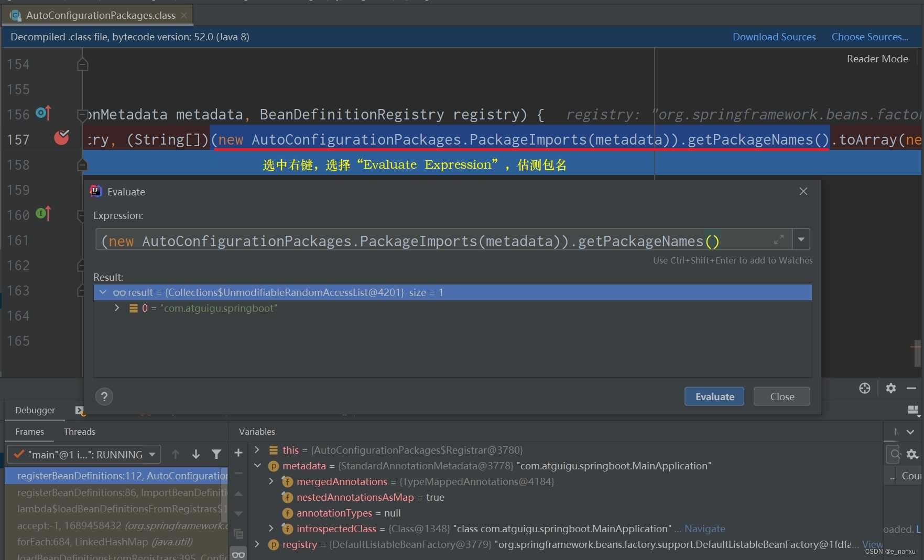The image size is (924, 560).
Task: Click the Count column header
Action: pos(911,476)
